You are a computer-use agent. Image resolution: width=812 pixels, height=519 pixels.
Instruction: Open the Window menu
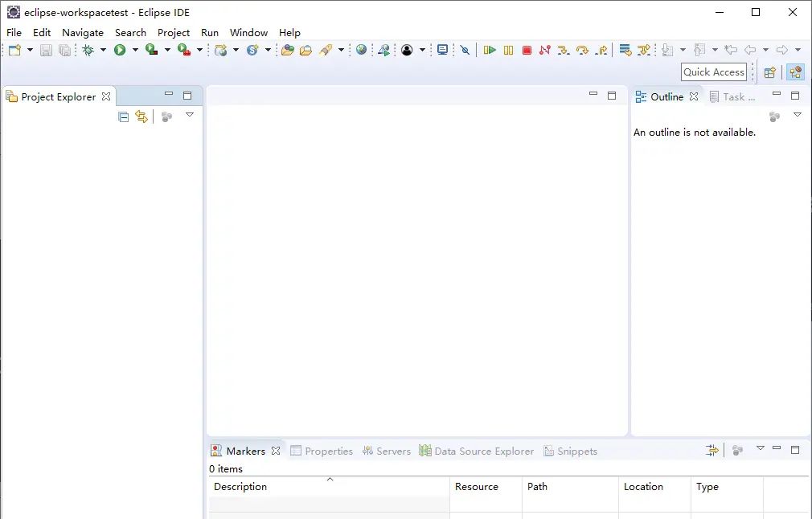coord(248,32)
